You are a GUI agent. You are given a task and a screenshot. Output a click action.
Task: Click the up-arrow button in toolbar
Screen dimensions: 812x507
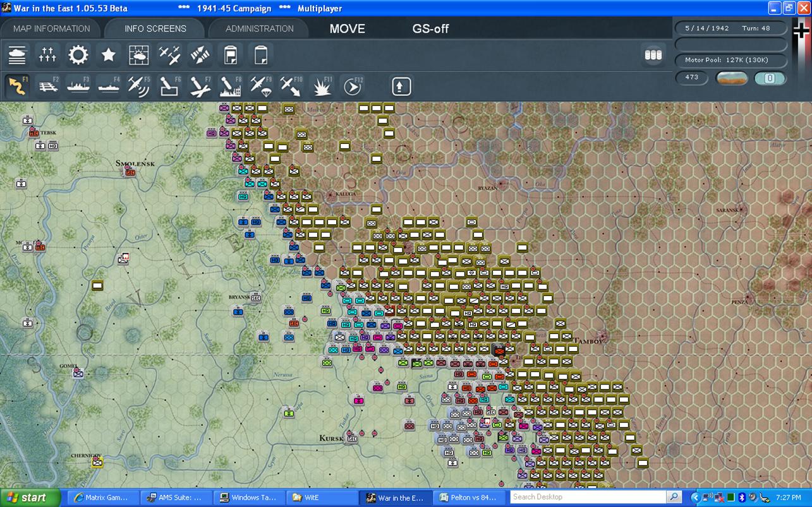coord(401,86)
